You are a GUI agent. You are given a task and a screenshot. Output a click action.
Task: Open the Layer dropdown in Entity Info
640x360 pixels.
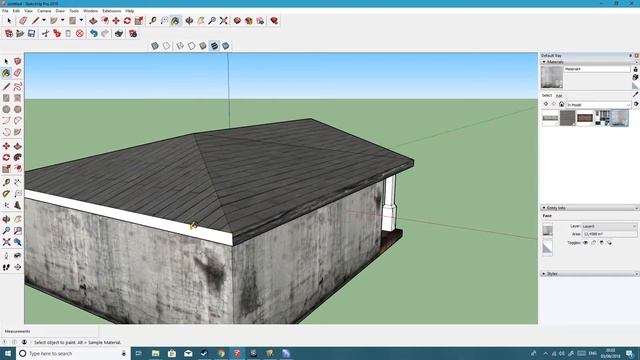click(x=609, y=226)
